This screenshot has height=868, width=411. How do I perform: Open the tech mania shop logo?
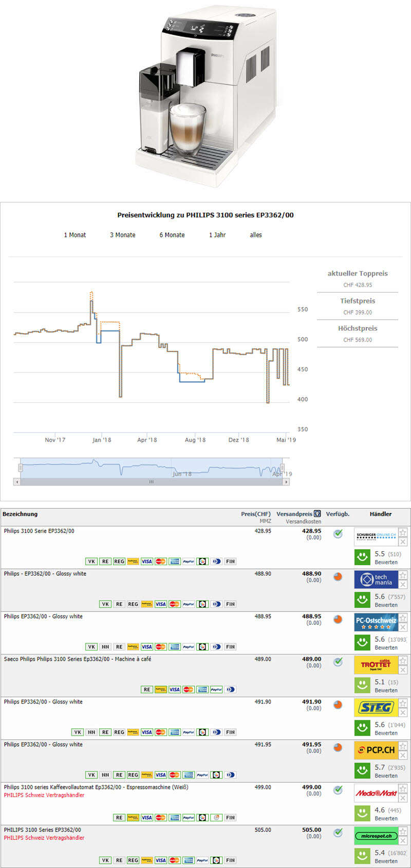pos(376,580)
